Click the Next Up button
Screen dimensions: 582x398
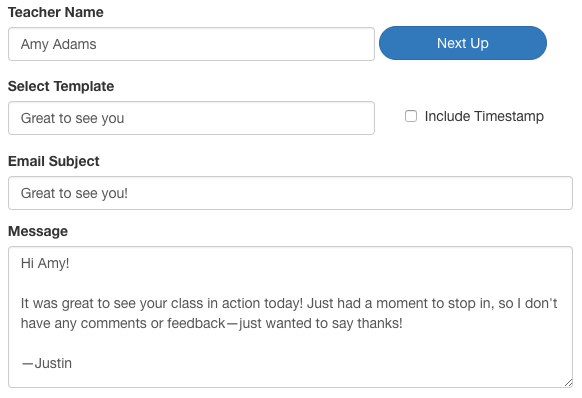(x=462, y=43)
